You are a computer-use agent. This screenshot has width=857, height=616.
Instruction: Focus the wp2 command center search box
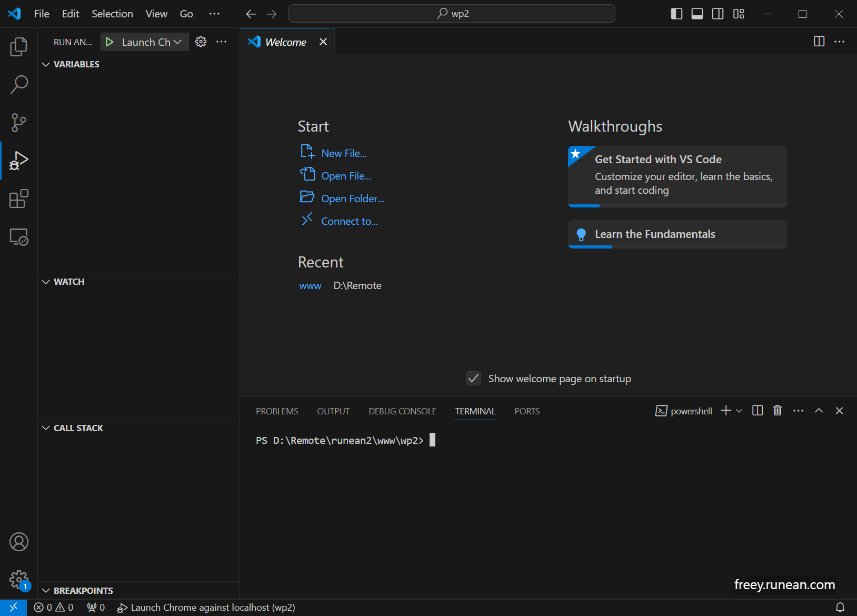click(452, 14)
